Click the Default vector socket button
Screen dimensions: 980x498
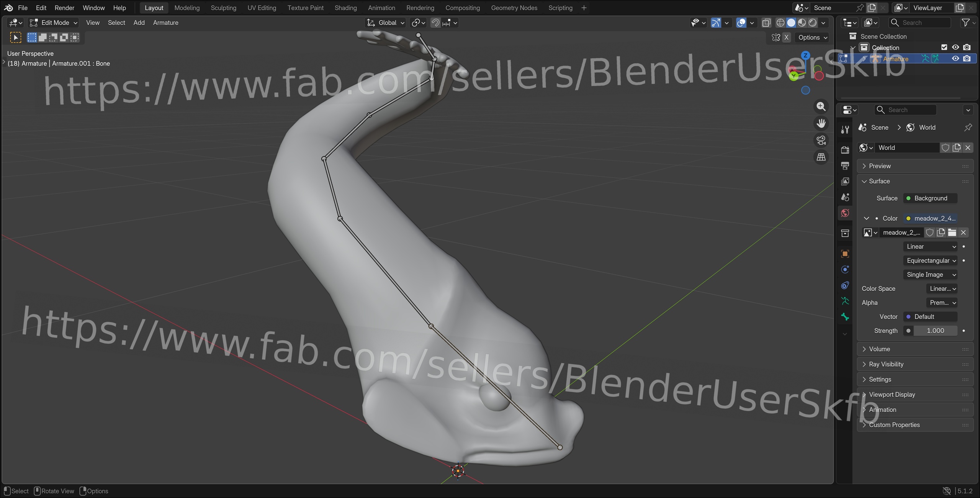click(931, 317)
